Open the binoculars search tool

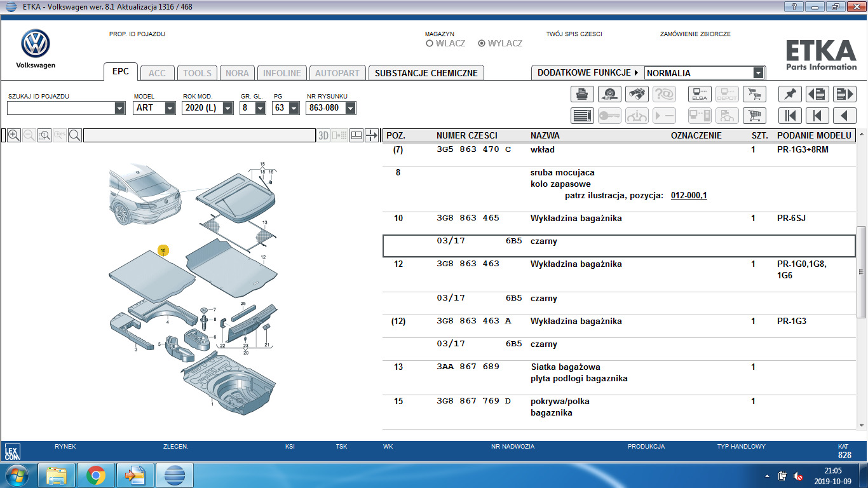point(637,95)
